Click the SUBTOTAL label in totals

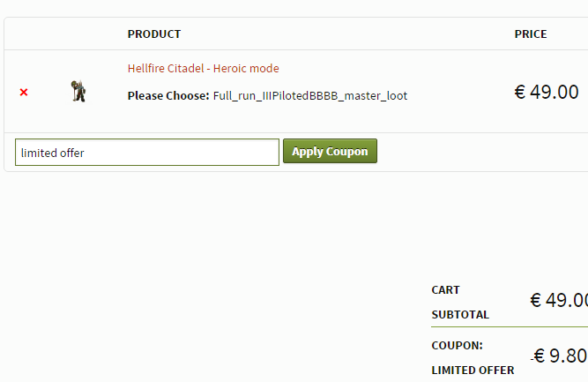coord(460,315)
